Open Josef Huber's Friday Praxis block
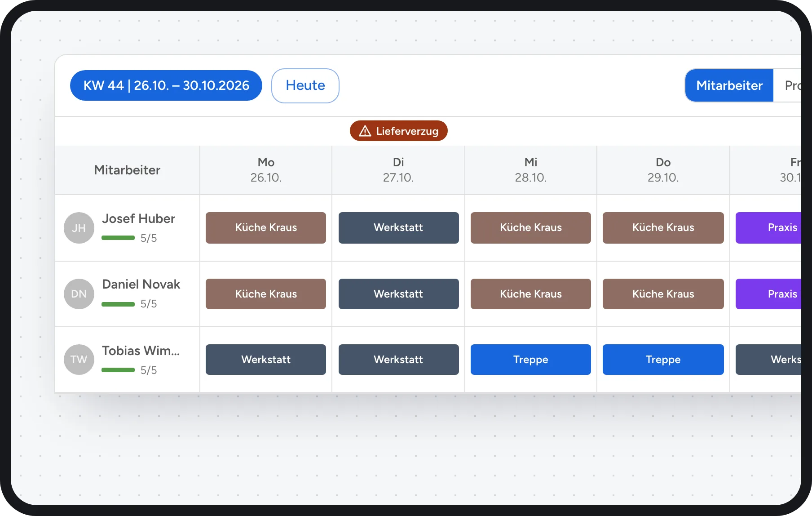The image size is (812, 516). click(x=768, y=228)
